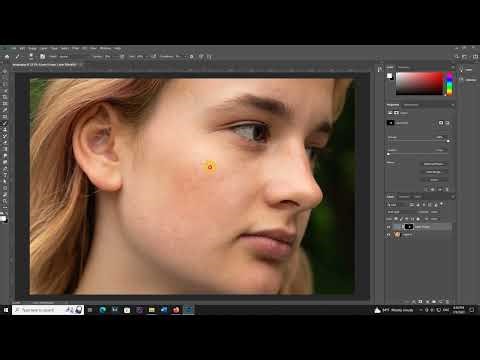480x360 pixels.
Task: Open Microsoft Edge from the taskbar
Action: 103,310
